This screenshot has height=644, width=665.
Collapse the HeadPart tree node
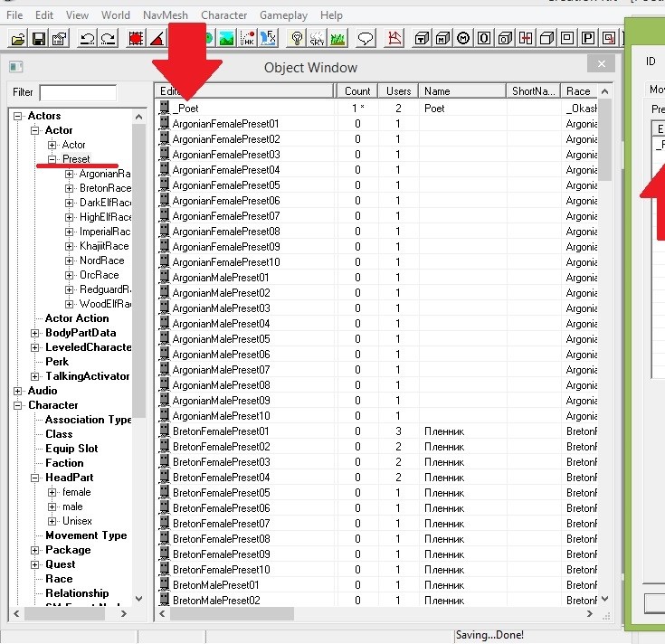point(34,478)
